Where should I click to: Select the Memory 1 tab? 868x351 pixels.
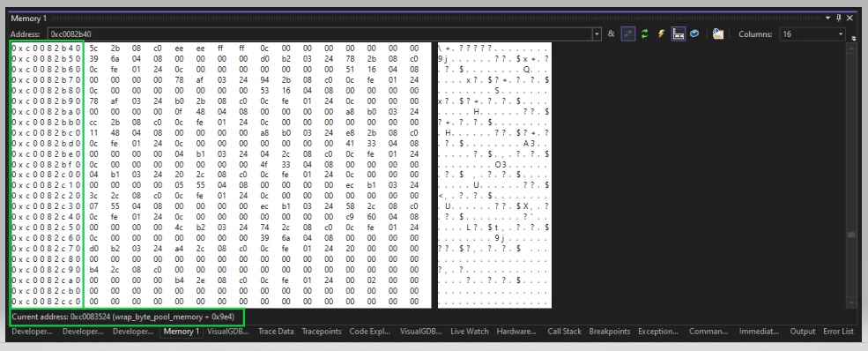[181, 331]
